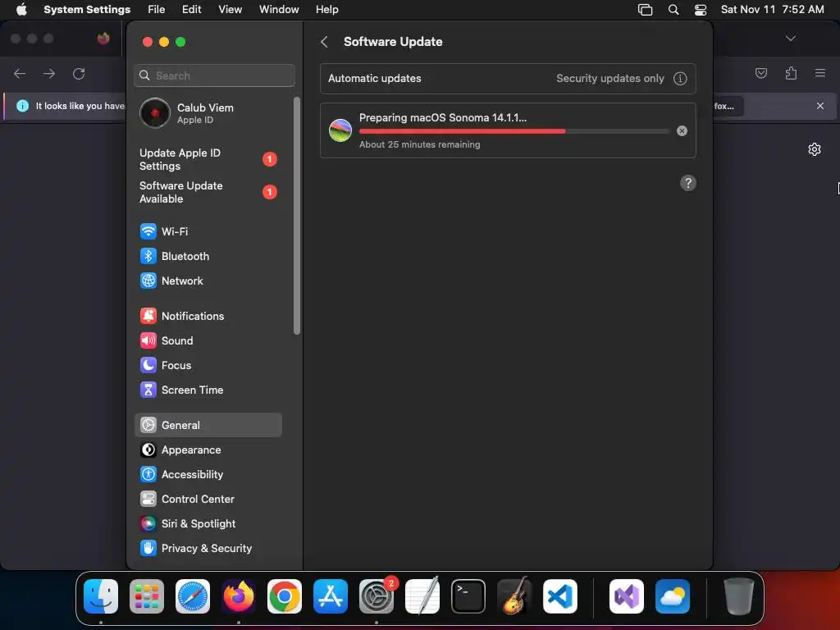840x630 pixels.
Task: Click Firefox back arrow
Action: point(20,73)
